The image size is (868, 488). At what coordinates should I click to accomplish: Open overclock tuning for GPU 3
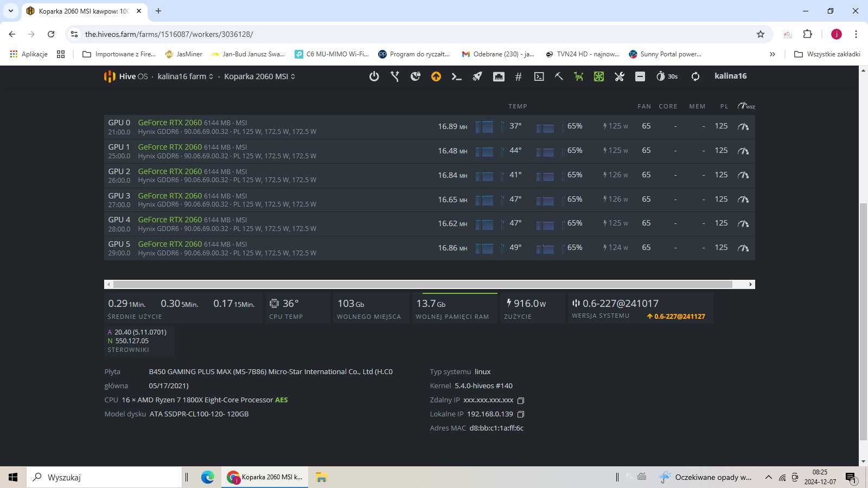(x=743, y=200)
